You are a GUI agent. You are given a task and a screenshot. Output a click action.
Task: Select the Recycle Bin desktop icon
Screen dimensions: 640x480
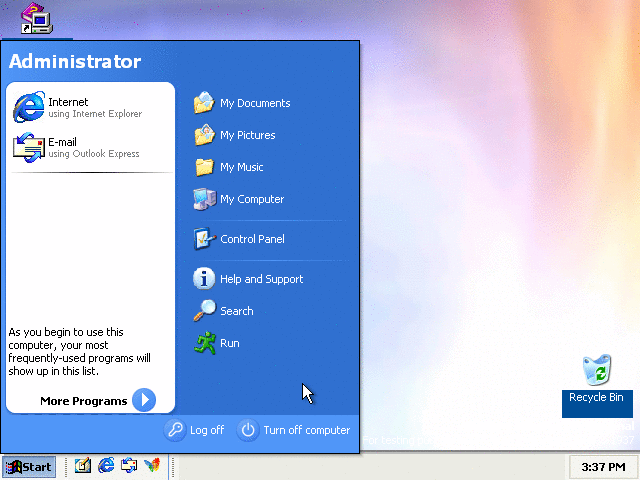597,370
